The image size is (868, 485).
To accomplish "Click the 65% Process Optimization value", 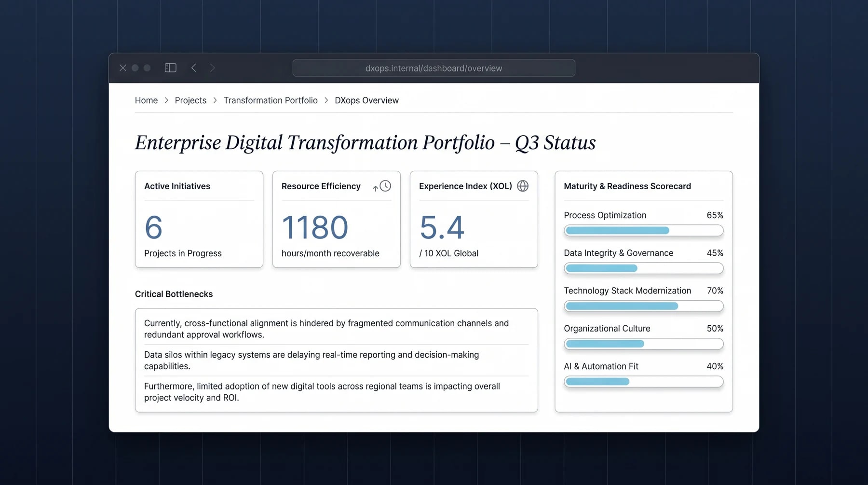I will (715, 215).
